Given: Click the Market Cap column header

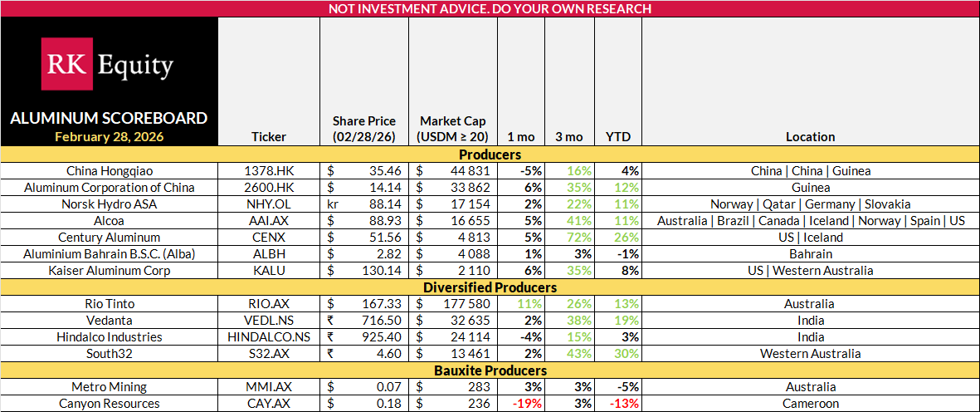Looking at the screenshot, I should point(452,128).
